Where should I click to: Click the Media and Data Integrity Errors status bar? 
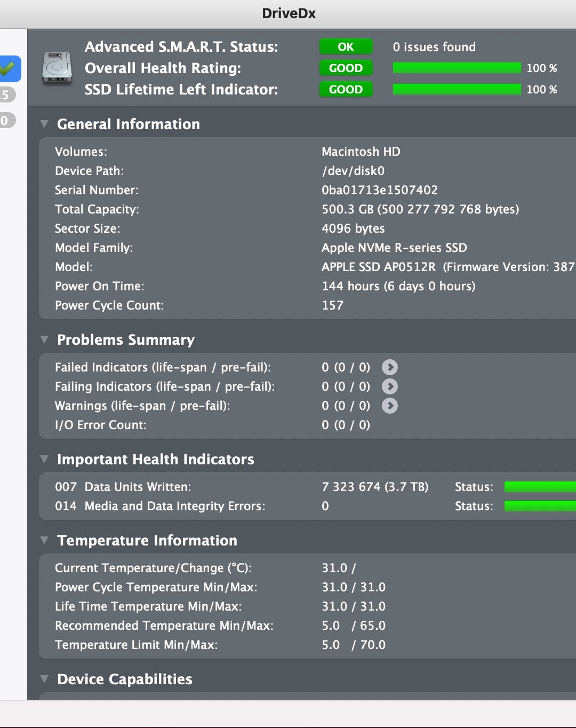click(x=539, y=505)
